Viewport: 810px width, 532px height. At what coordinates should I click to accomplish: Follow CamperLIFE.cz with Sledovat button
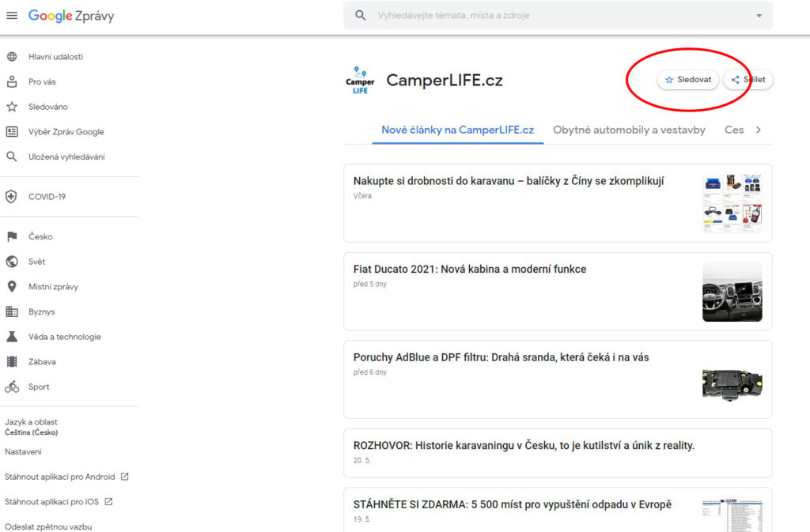pos(687,80)
